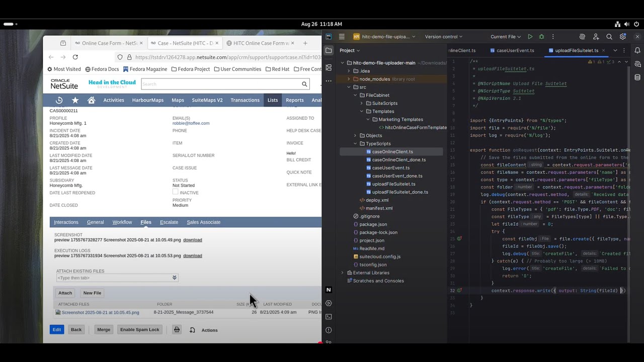Open the Services tool window icon
Screen dimensions: 644x362
tap(329, 303)
